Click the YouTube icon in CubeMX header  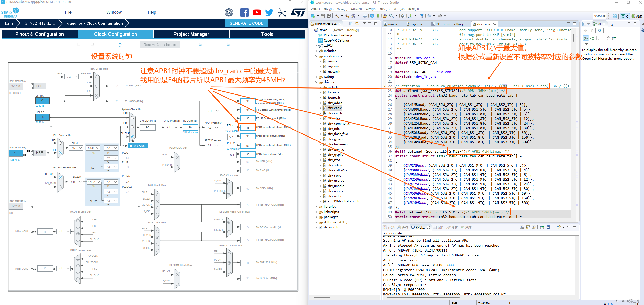[x=257, y=12]
